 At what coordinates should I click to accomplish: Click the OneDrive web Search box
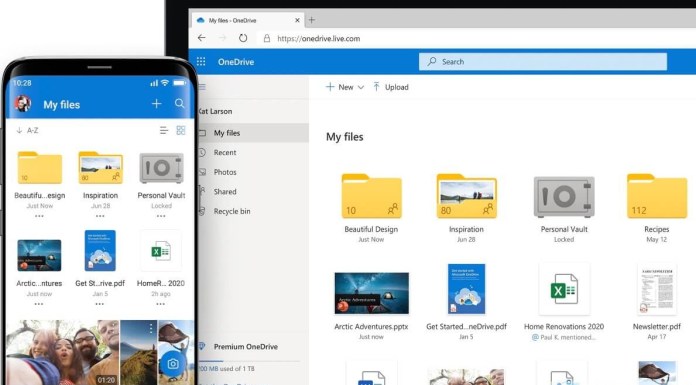(542, 62)
